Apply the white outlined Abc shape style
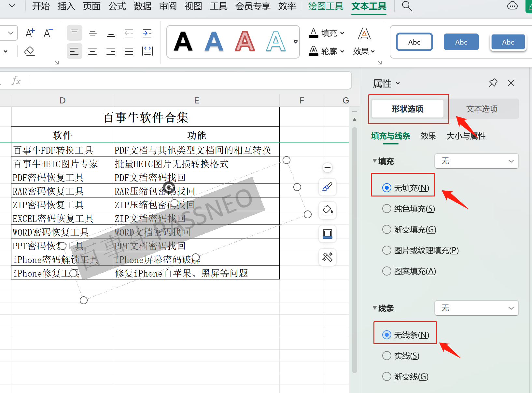Viewport: 532px width, 393px height. (x=414, y=42)
